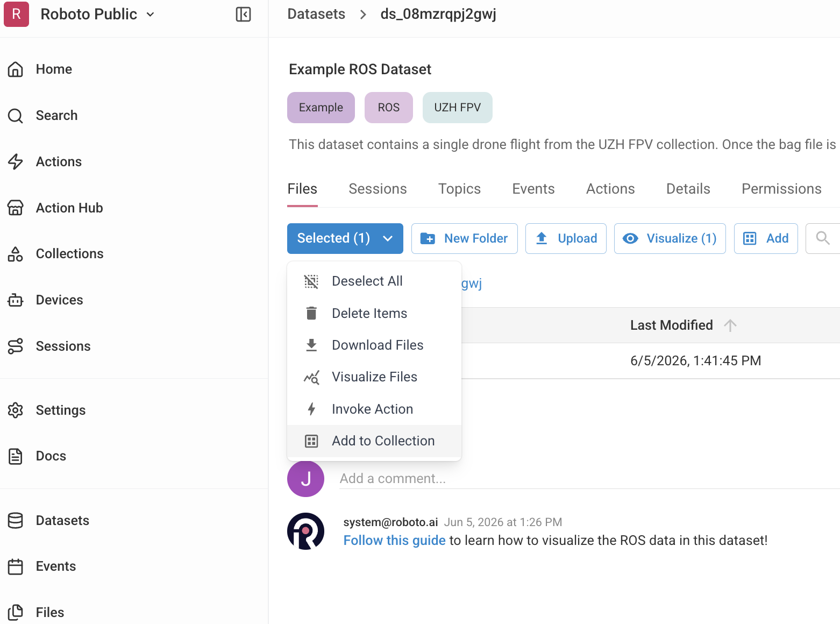Click the system@roboto.ai avatar
The height and width of the screenshot is (624, 840).
pyautogui.click(x=305, y=531)
